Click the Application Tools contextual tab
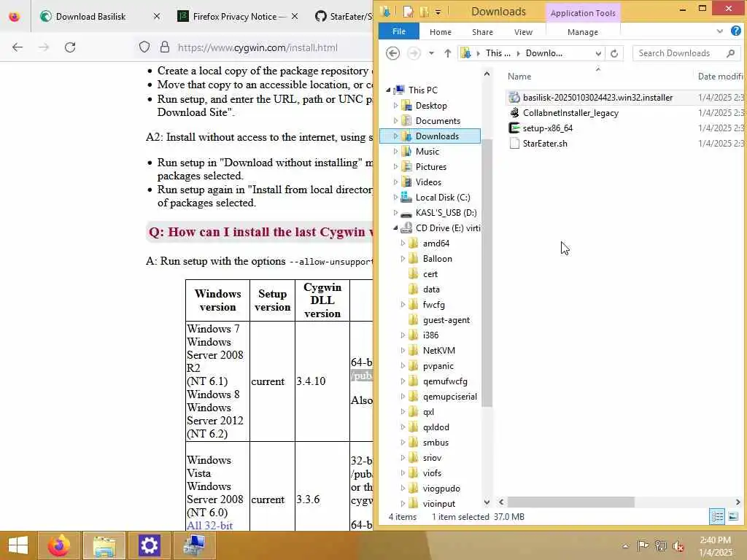747x560 pixels. pos(583,13)
